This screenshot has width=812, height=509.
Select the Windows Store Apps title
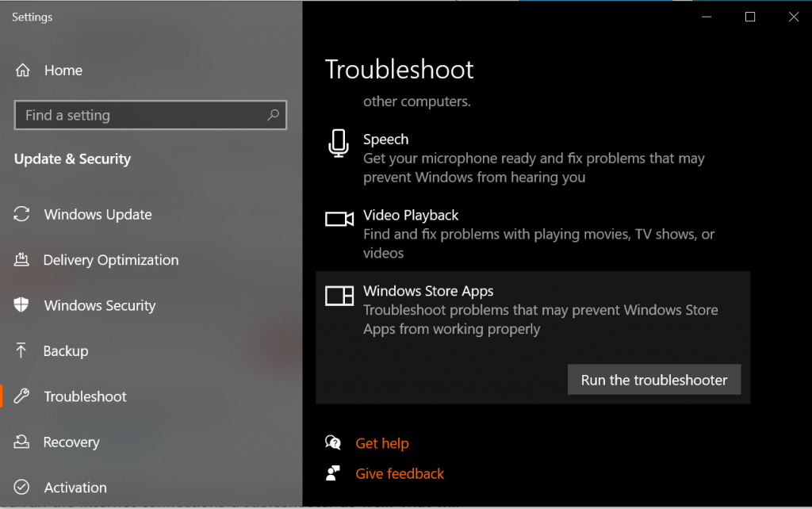coord(428,291)
